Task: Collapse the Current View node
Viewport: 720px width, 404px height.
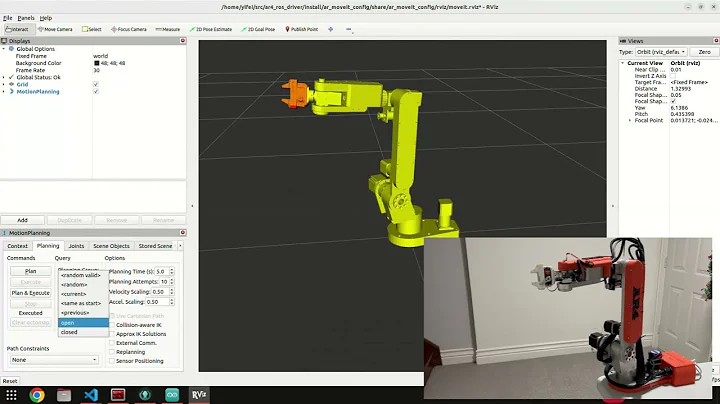Action: 623,63
